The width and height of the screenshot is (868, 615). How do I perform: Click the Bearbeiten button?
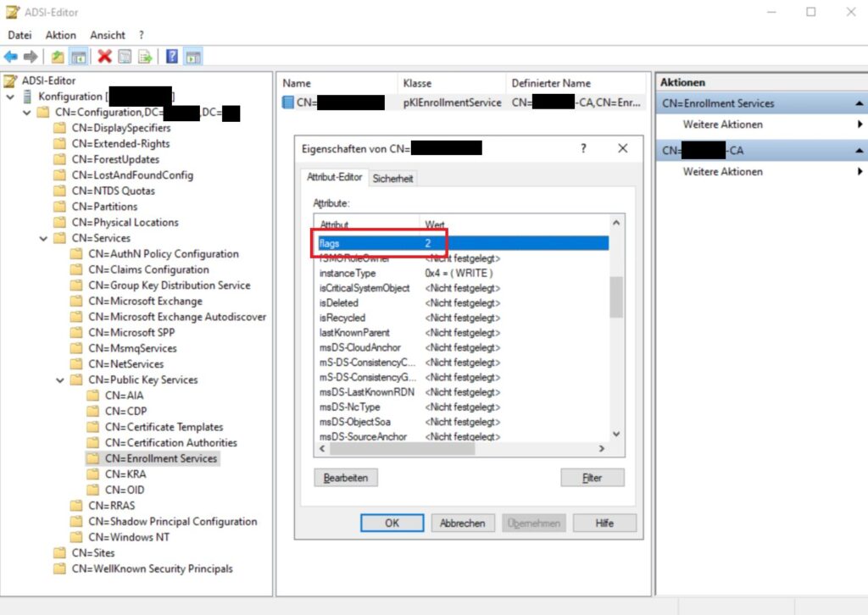pos(345,477)
